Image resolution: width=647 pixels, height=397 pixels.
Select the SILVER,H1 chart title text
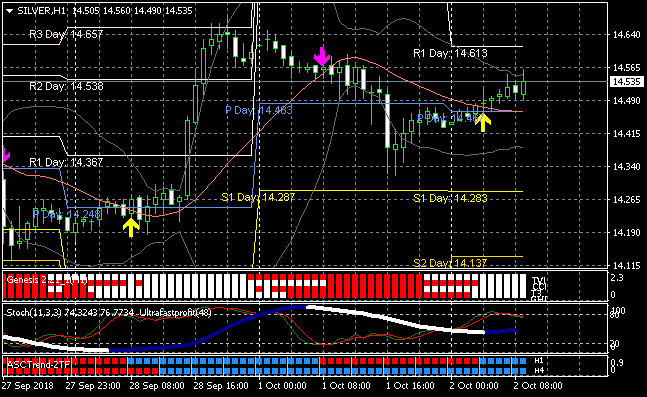(41, 11)
